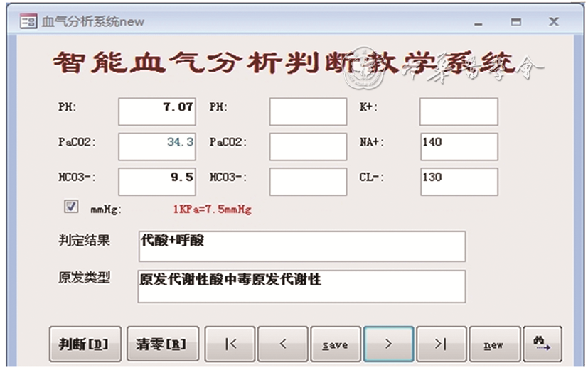
Task: Click the save button
Action: click(x=335, y=344)
